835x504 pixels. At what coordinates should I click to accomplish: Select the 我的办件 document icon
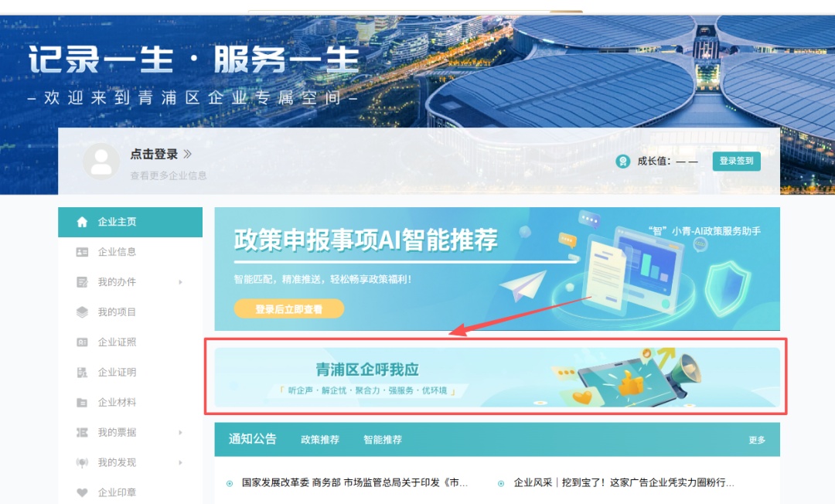point(82,282)
